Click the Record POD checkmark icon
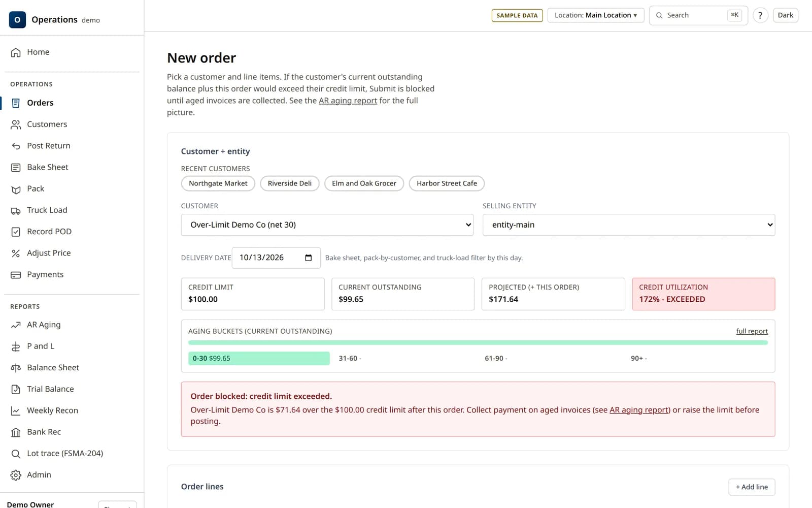This screenshot has width=812, height=508. pyautogui.click(x=16, y=232)
